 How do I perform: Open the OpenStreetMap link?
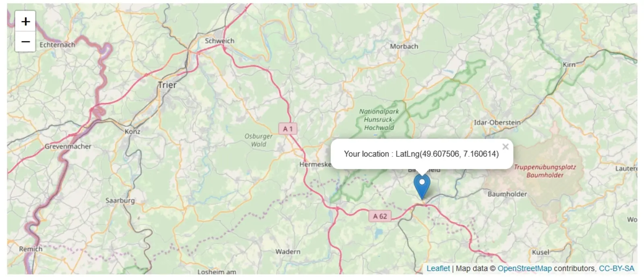coord(524,269)
